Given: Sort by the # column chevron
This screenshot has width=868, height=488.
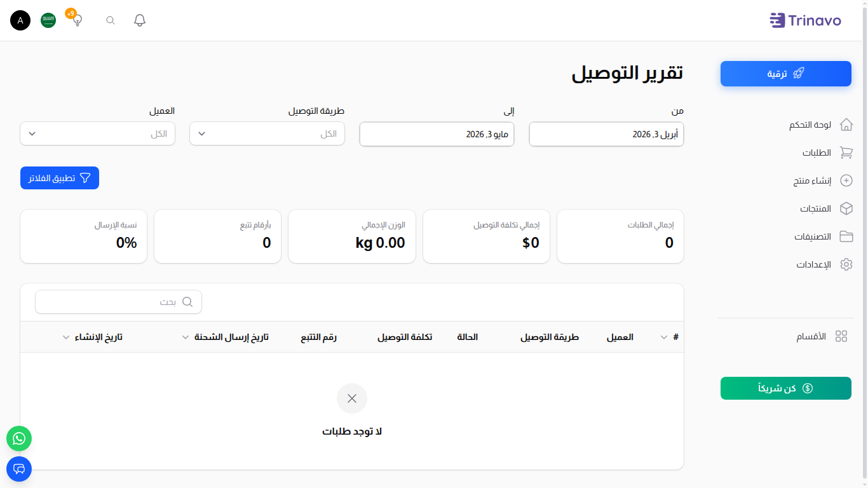Looking at the screenshot, I should point(664,337).
